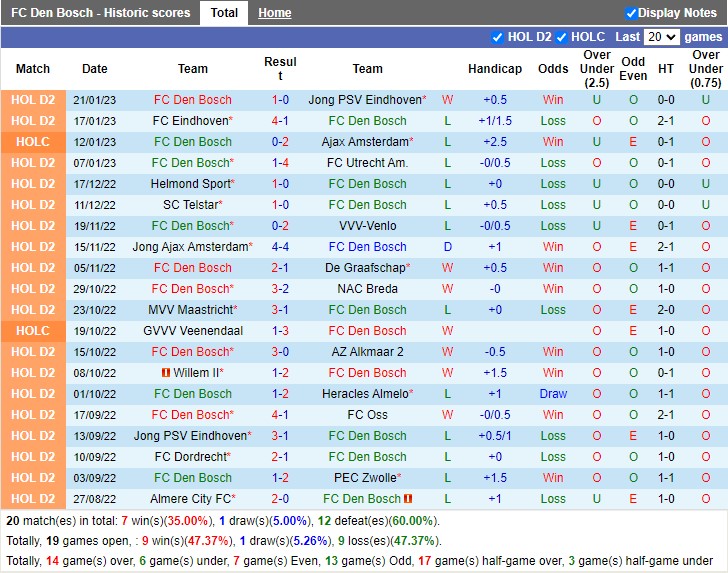Click the red card icon next to FC Den Bosch on 27/08/22
This screenshot has width=728, height=573.
(408, 499)
